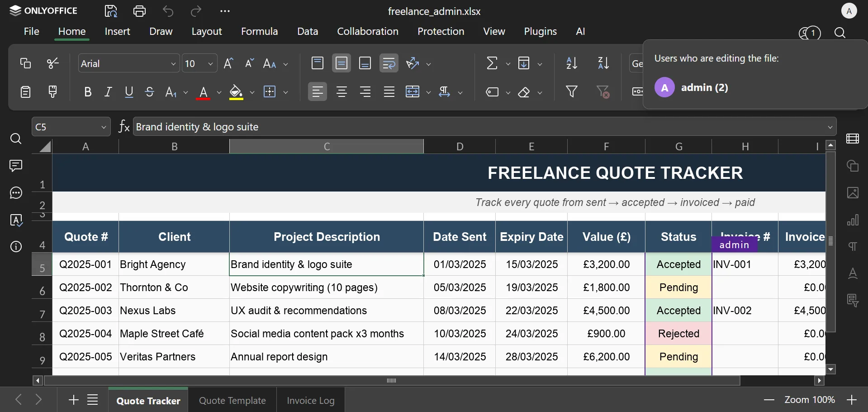Click the horizontal scrollbar thumb
868x412 pixels.
(392, 381)
